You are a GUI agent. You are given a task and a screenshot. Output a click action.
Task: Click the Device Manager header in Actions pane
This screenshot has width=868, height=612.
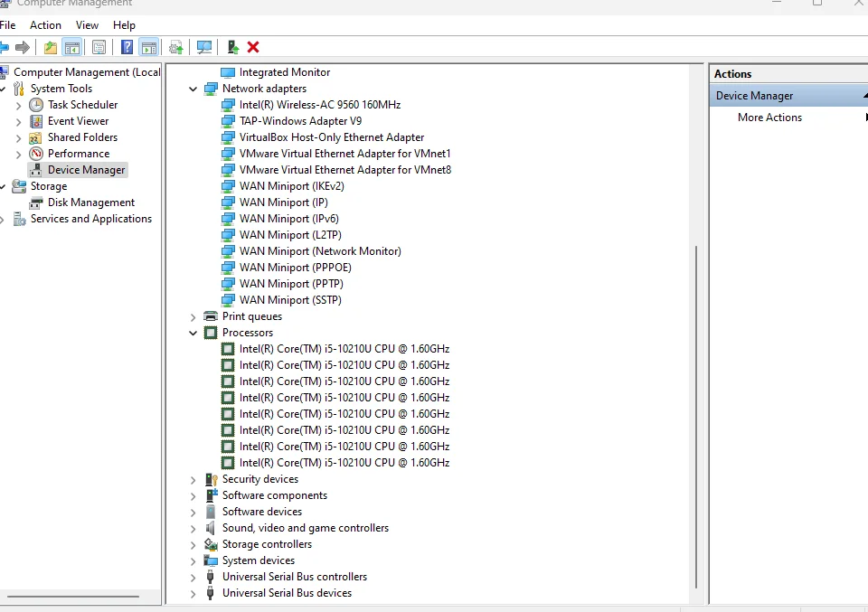(788, 96)
